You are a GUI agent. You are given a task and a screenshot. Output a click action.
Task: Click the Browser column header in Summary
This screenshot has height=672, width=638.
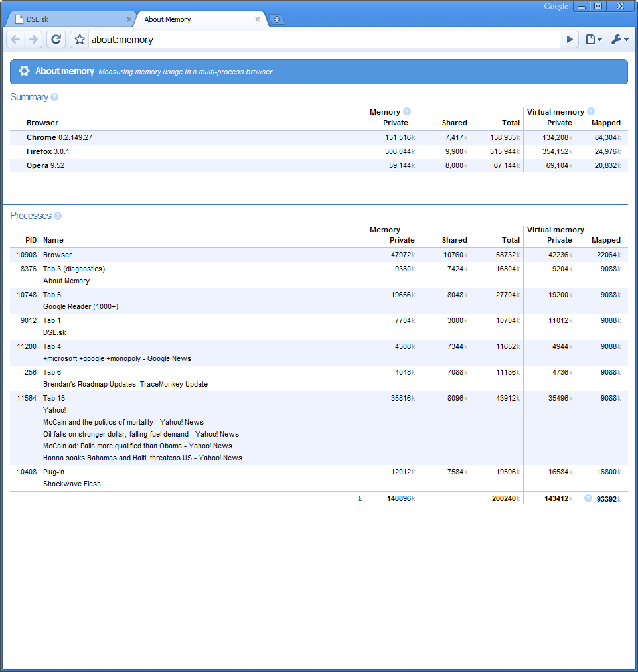pos(42,123)
